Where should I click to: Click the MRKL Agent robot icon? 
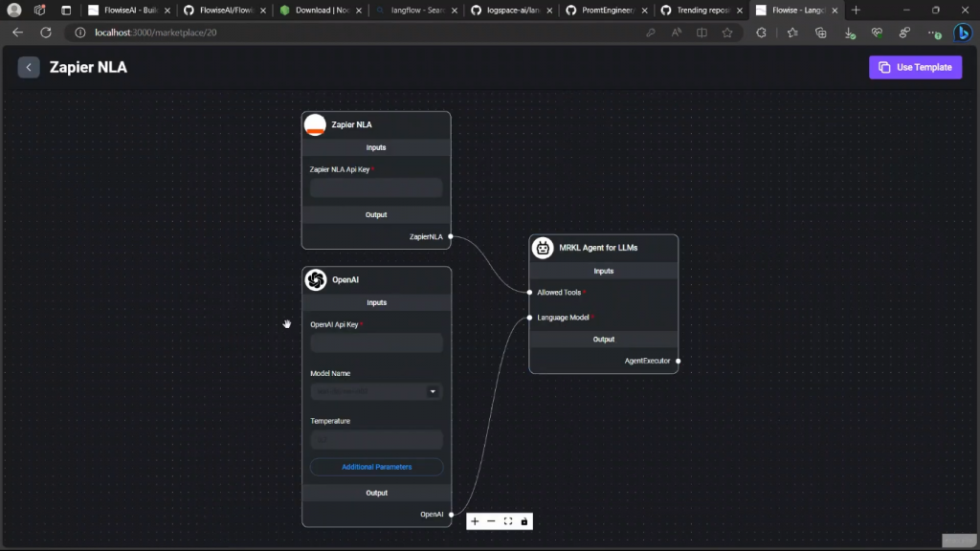click(x=543, y=248)
